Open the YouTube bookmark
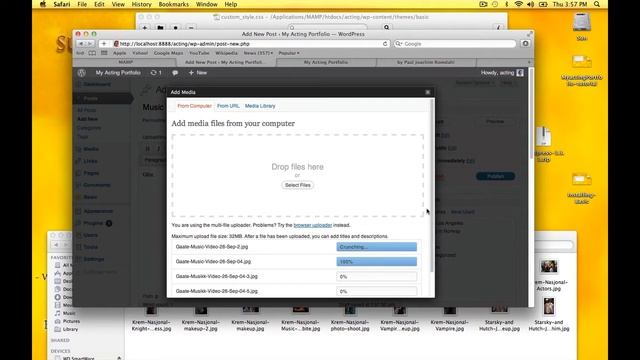 199,53
